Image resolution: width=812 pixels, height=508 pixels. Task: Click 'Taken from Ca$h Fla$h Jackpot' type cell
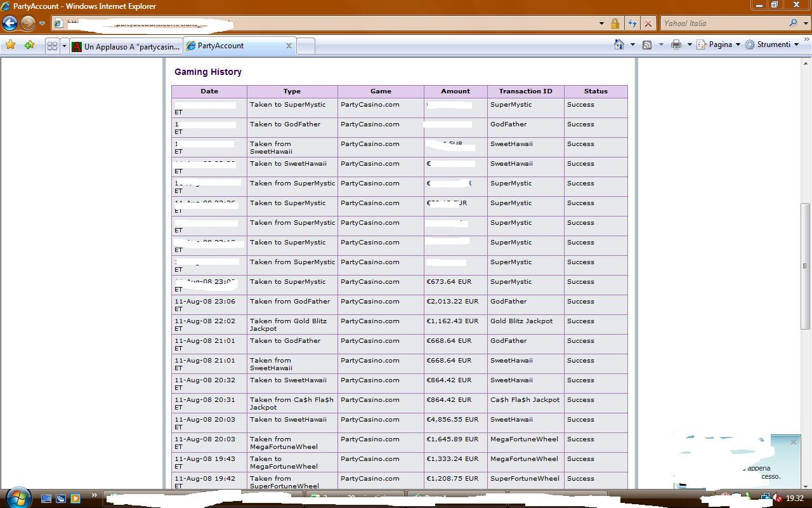tap(292, 403)
